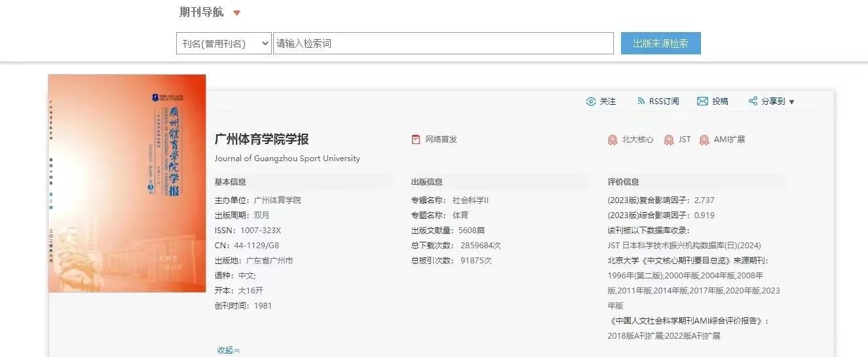Open the 刊名(曾用刊名) search field selector
This screenshot has width=868, height=357.
(224, 44)
